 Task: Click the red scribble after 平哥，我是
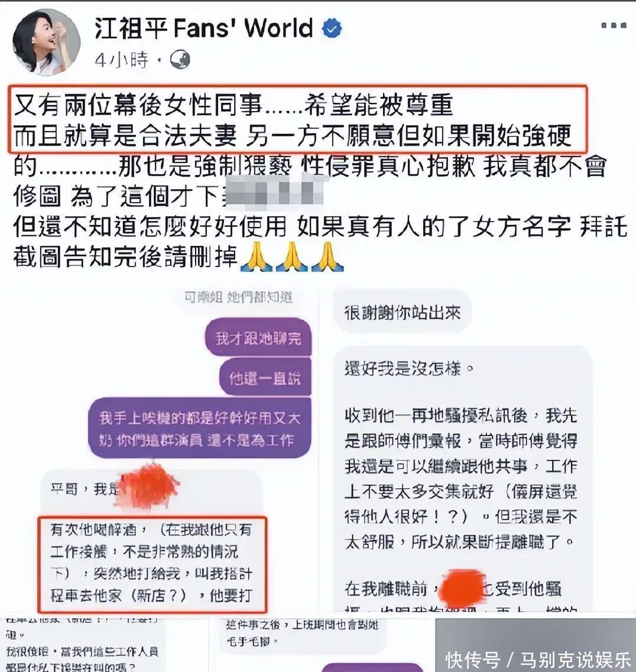click(x=149, y=485)
